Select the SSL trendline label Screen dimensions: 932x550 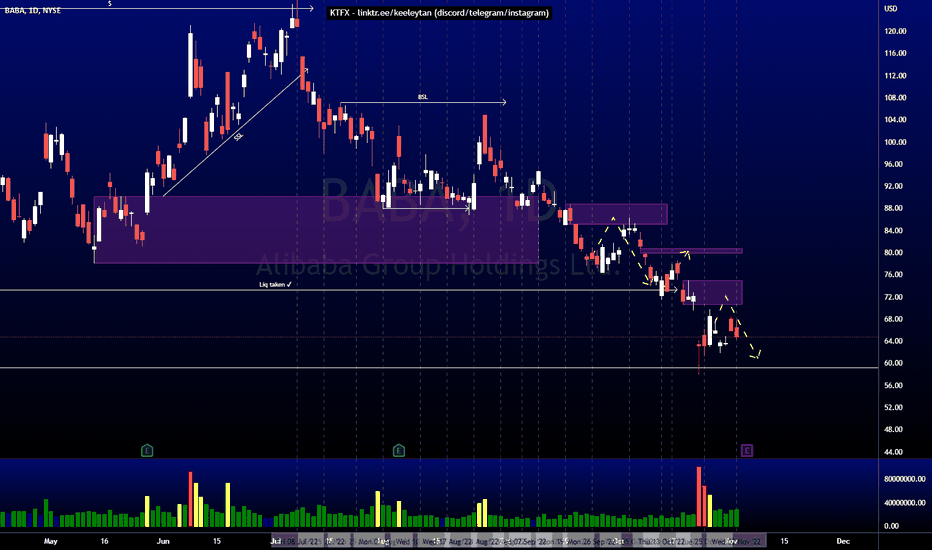(x=238, y=137)
